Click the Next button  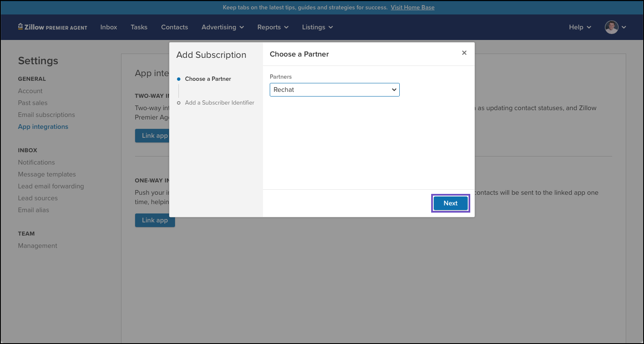(x=450, y=203)
